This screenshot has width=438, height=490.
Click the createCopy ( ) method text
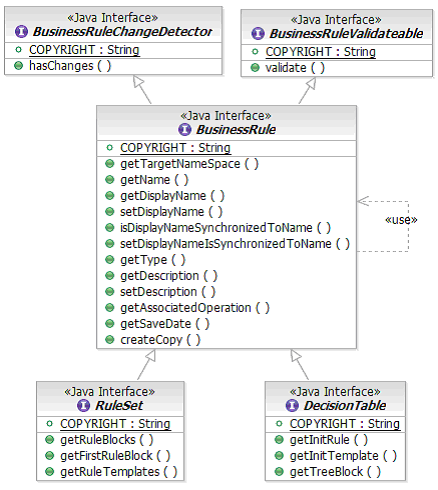pos(160,340)
